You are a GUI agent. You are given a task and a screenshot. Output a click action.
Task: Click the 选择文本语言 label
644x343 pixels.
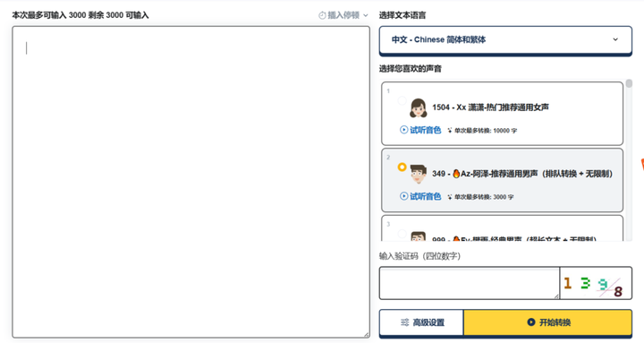coord(402,15)
